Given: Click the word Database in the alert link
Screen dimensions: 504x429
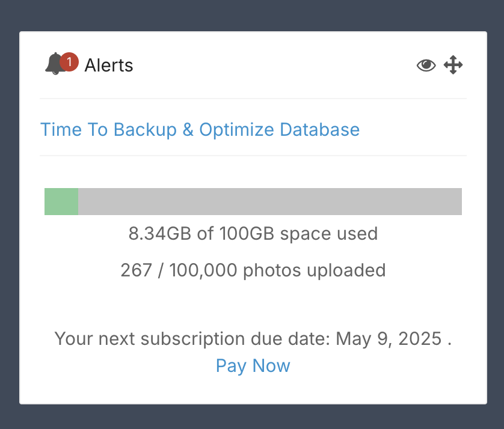Looking at the screenshot, I should (x=319, y=130).
